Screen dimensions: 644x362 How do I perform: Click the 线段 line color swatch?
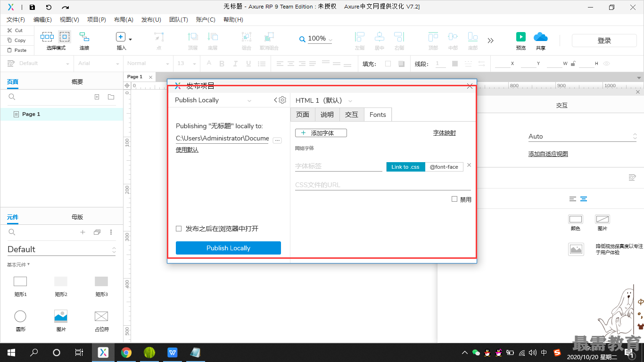tap(455, 64)
